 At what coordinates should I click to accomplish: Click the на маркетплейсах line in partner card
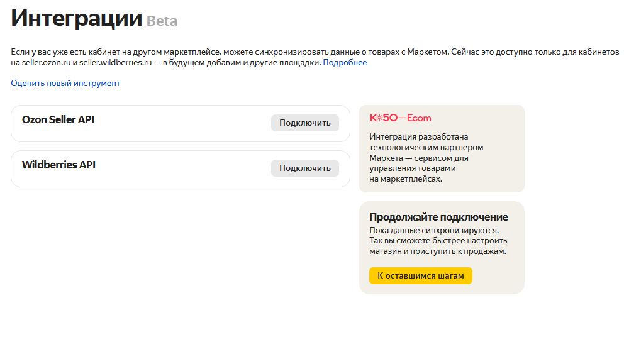[x=406, y=179]
